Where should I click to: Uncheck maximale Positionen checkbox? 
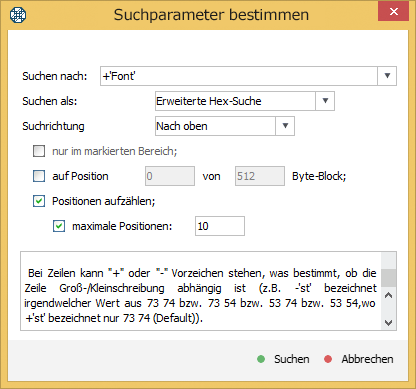click(59, 226)
